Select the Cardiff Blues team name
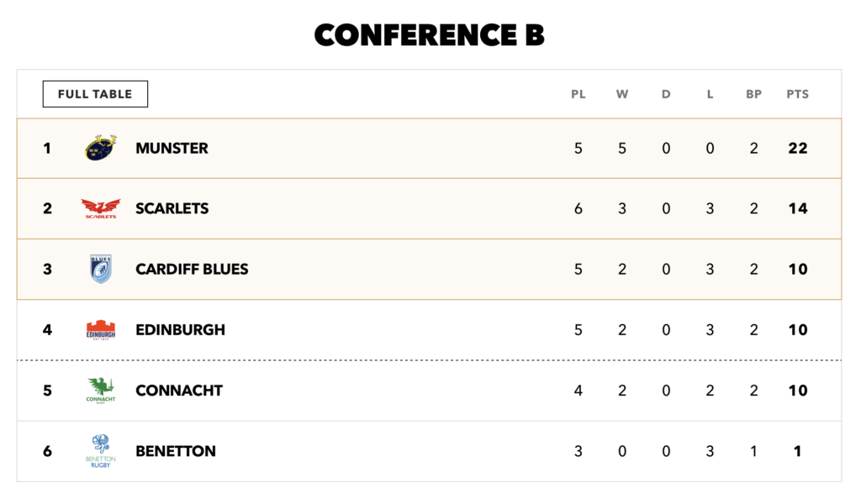 tap(192, 270)
